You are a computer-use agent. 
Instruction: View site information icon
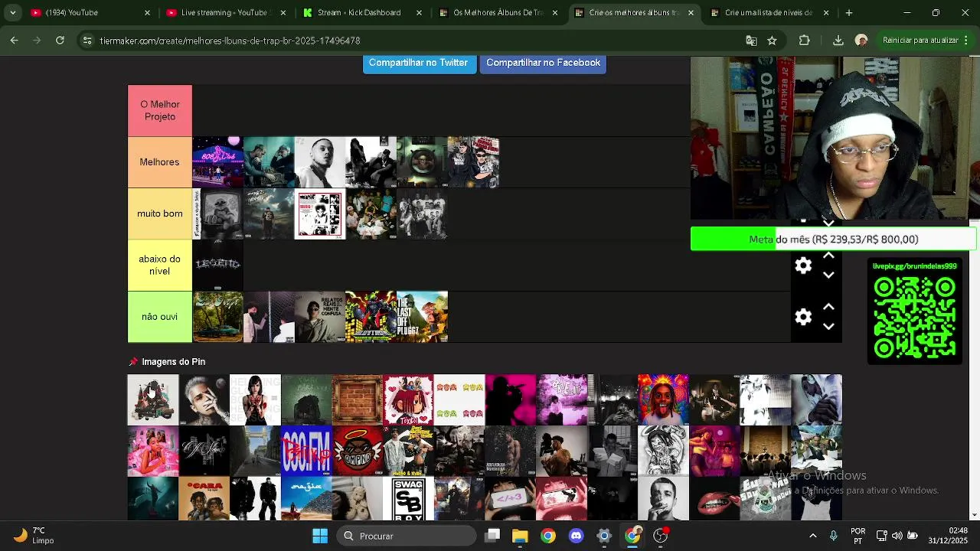(87, 41)
